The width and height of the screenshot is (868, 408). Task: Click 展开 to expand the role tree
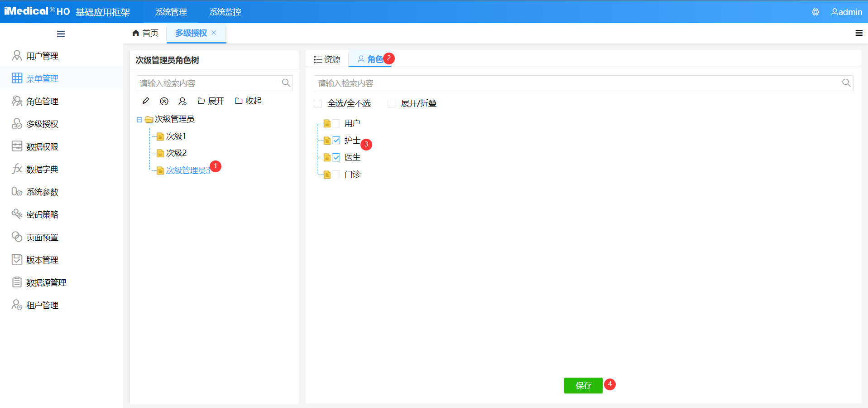[211, 101]
